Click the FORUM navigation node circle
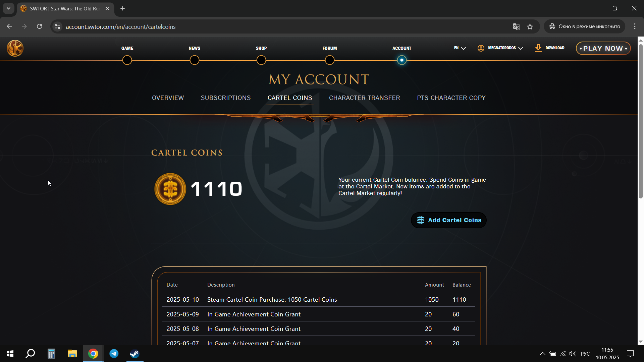Image resolution: width=644 pixels, height=362 pixels. click(330, 60)
